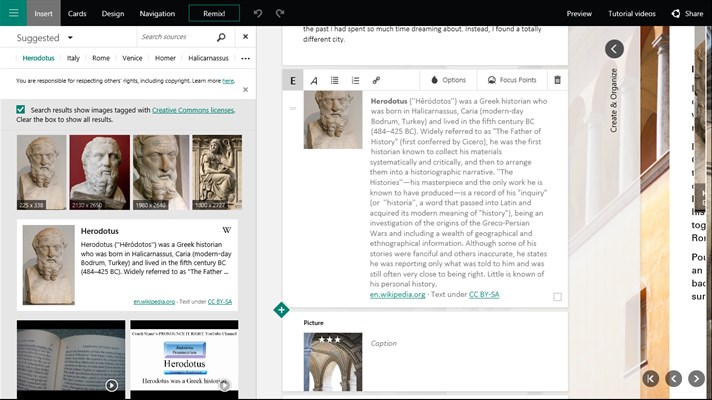Open the hamburger menu
The image size is (712, 400).
(x=13, y=13)
